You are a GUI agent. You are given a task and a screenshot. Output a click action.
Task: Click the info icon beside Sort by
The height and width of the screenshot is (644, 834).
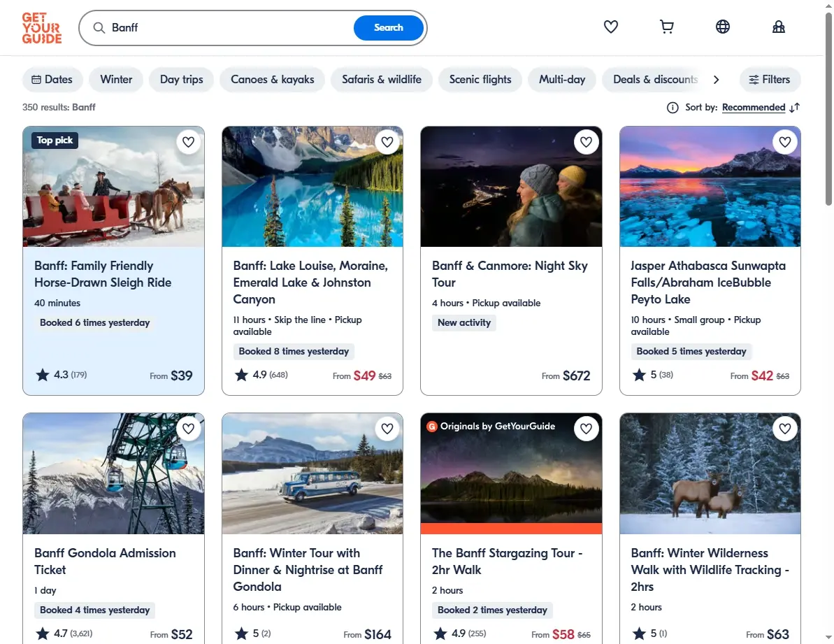tap(673, 108)
